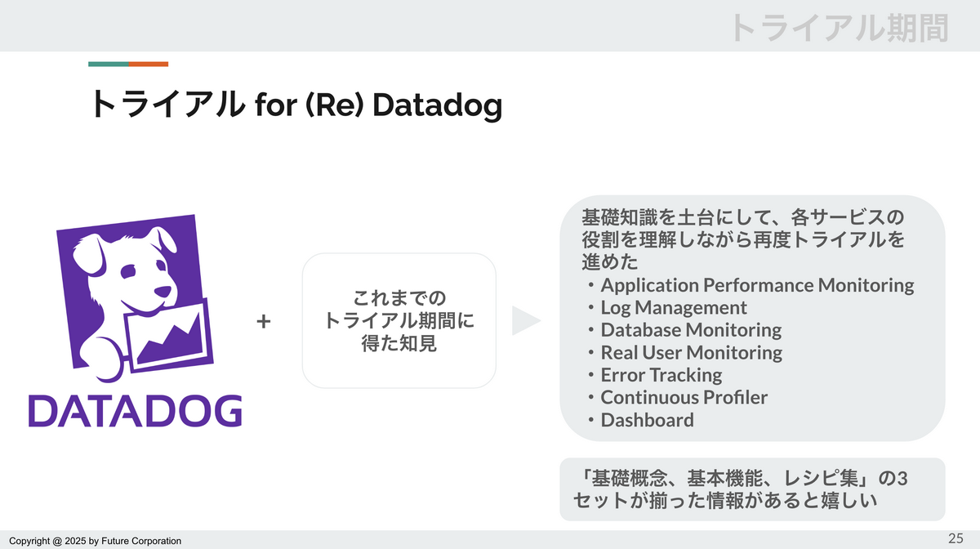This screenshot has height=549, width=980.
Task: Click the green and orange accent bar
Action: (128, 64)
